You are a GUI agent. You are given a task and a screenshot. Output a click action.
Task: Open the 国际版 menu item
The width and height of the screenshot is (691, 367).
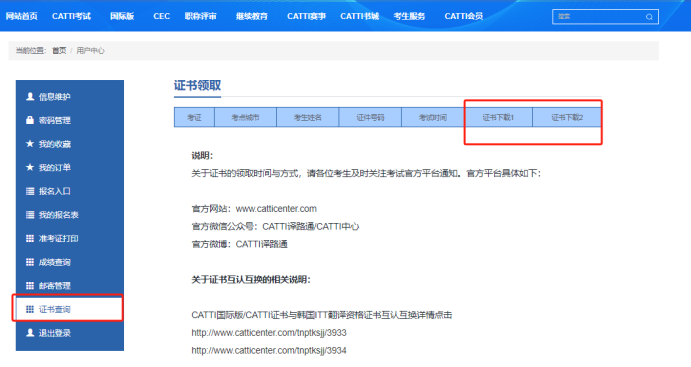(x=122, y=16)
